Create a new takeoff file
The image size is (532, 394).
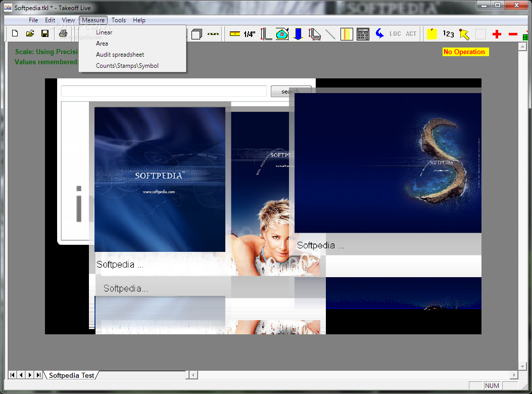15,33
